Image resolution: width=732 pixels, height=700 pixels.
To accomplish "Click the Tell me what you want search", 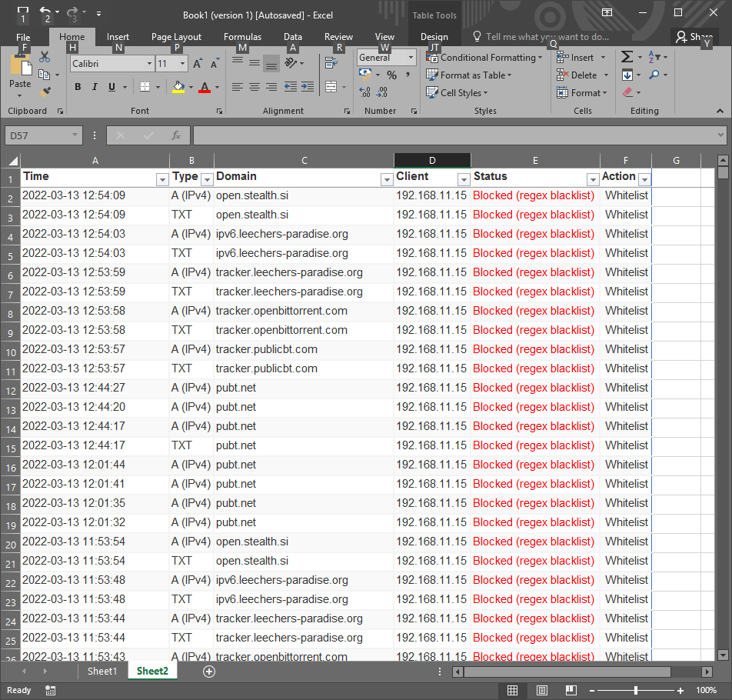I will tap(541, 37).
